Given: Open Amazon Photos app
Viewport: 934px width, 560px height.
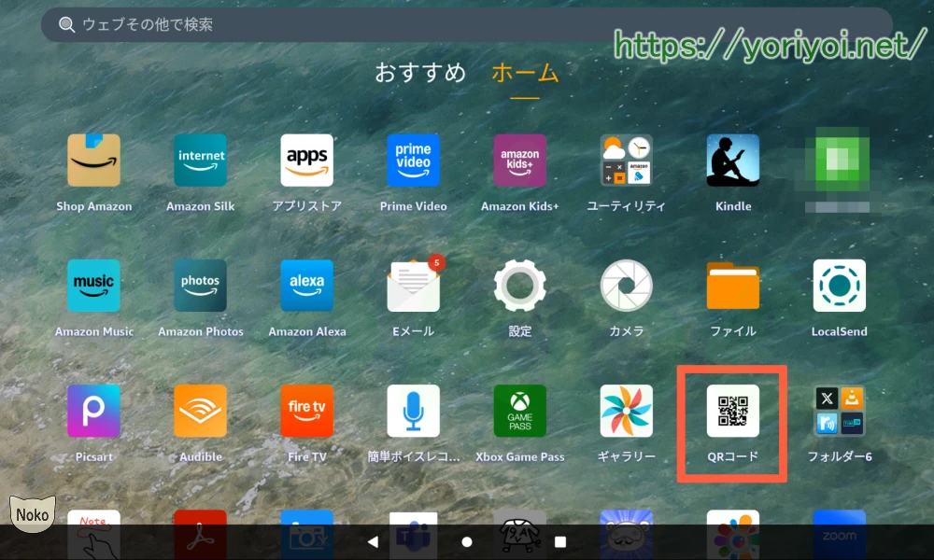Looking at the screenshot, I should point(200,286).
